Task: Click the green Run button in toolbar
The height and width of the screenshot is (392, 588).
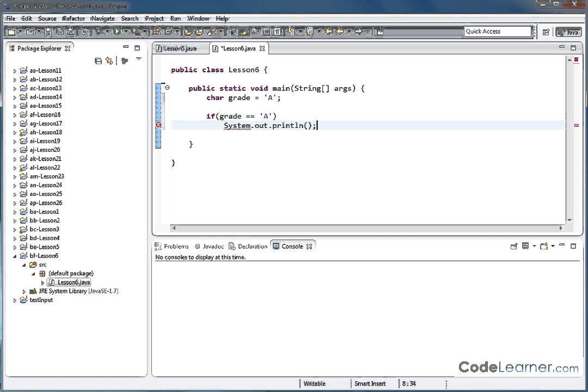Action: click(117, 32)
